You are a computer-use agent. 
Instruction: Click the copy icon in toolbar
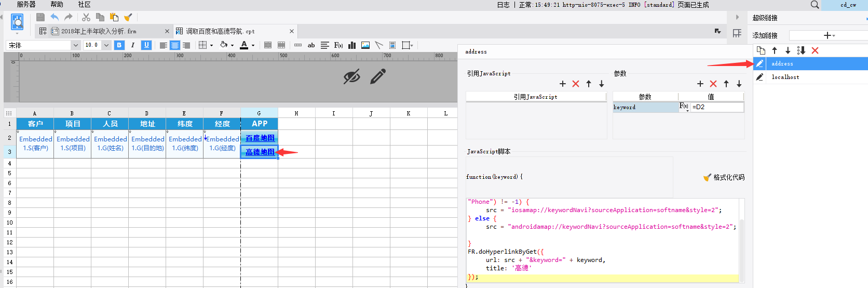pyautogui.click(x=100, y=17)
